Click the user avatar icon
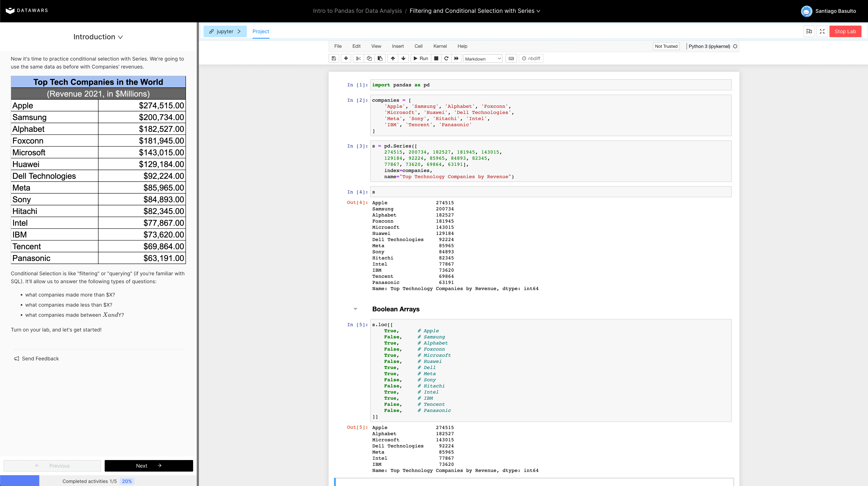Screen dimensions: 868x486 806,11
